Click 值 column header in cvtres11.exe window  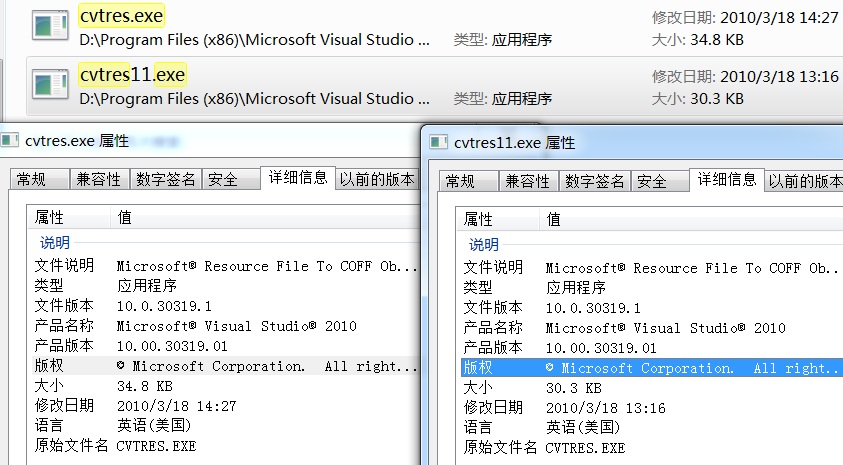[x=691, y=219]
